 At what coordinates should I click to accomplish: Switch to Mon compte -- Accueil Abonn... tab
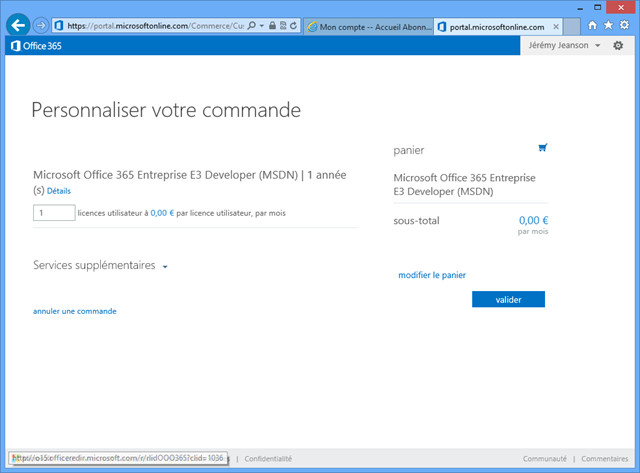(x=369, y=27)
